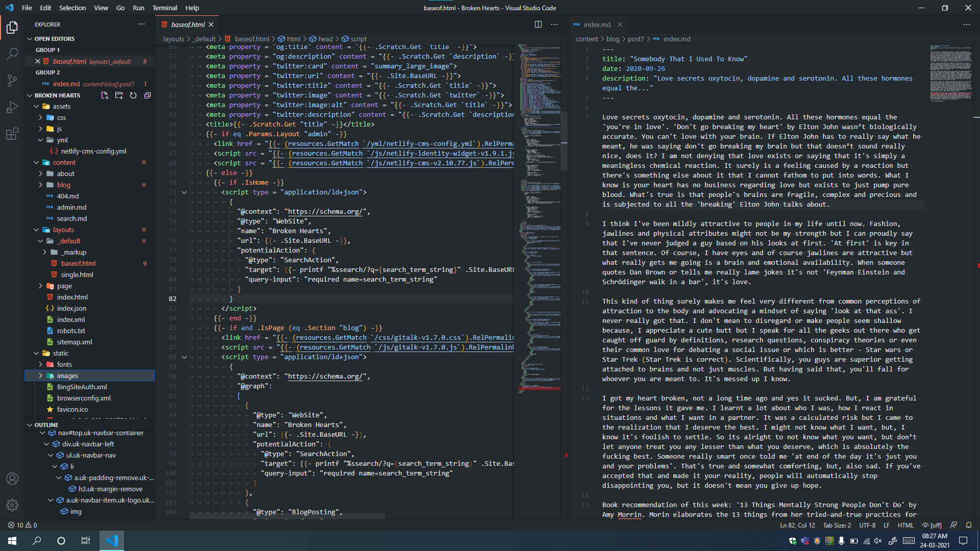
Task: Collapse nav#top.uk-navbar-container outline node
Action: tap(42, 433)
